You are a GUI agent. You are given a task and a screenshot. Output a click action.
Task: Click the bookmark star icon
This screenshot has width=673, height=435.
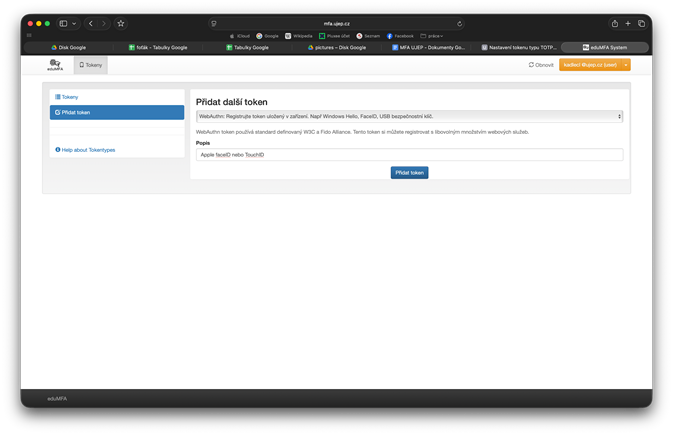pos(121,23)
